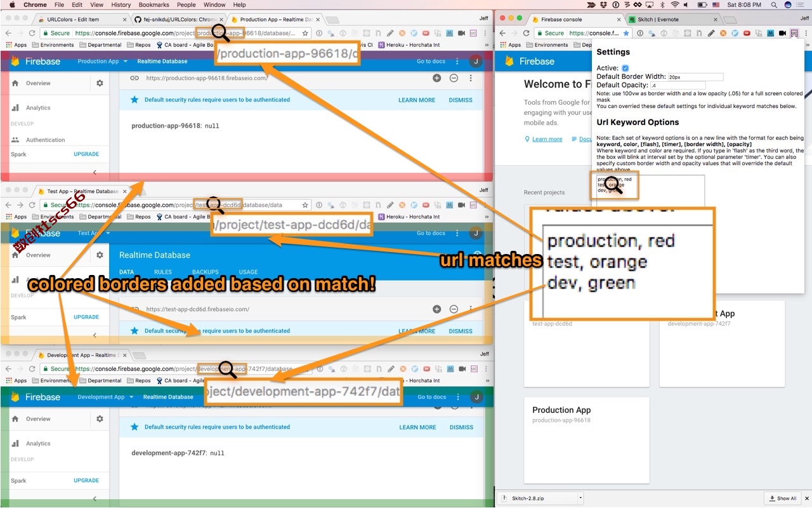
Task: Open header three-dot menu in Development App window
Action: pos(458,397)
